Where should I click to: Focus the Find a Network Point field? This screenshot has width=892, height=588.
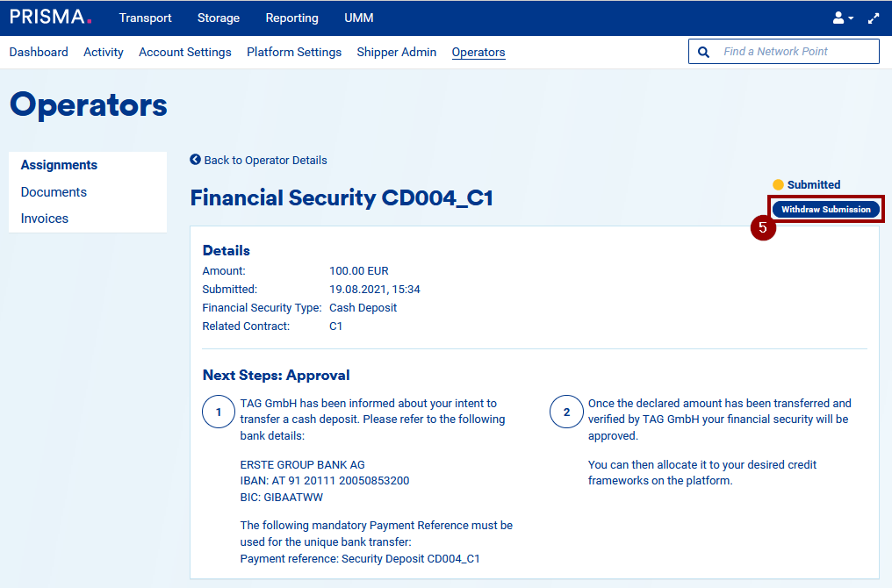click(x=795, y=52)
